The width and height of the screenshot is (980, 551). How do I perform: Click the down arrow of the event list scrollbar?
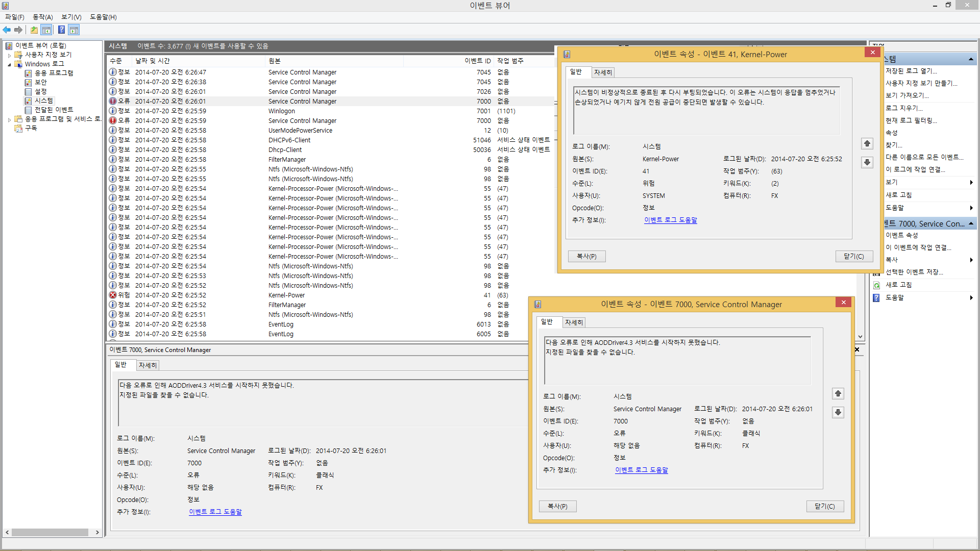click(861, 337)
